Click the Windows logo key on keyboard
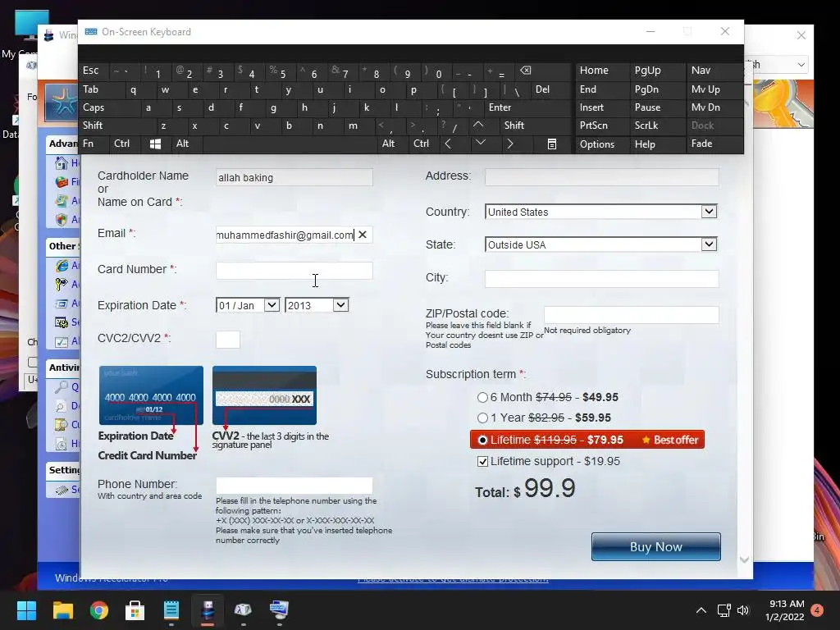840x630 pixels. pyautogui.click(x=155, y=144)
